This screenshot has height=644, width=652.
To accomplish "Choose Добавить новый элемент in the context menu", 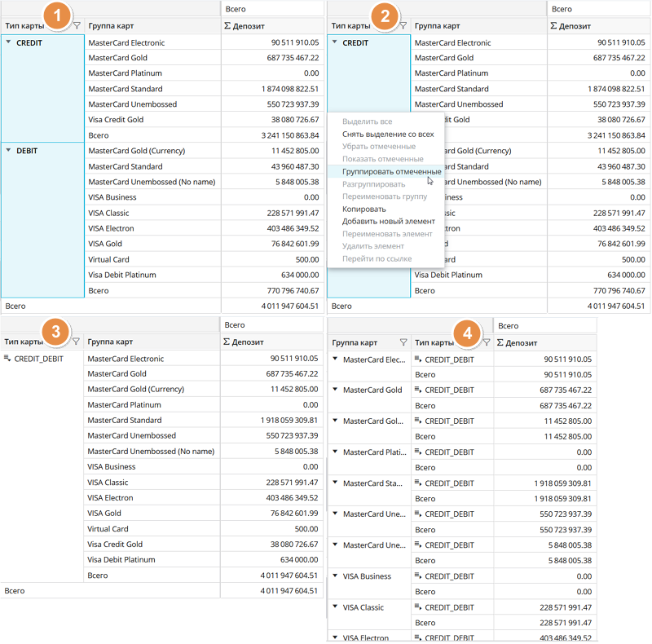I will (x=388, y=222).
